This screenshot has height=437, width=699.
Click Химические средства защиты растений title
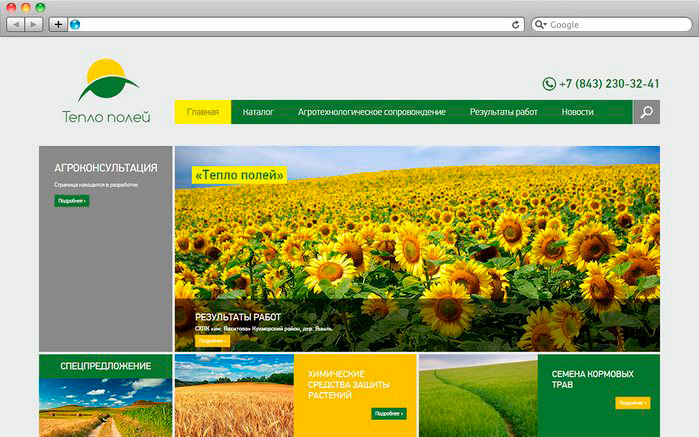click(349, 384)
